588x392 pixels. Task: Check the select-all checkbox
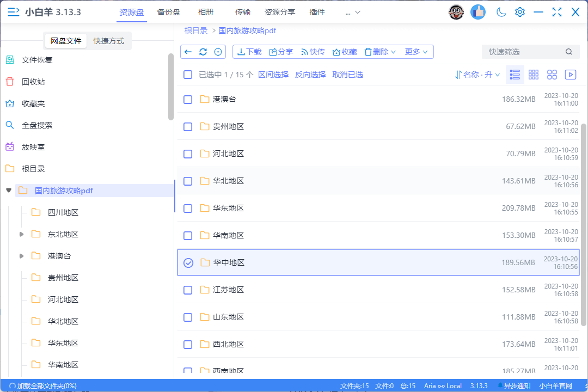click(x=188, y=75)
